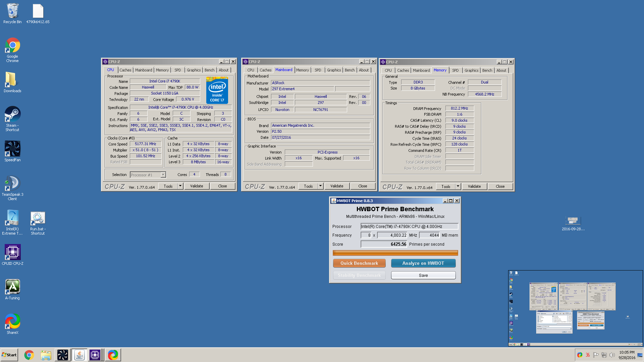Click the Intel Core i7 logo badge
This screenshot has width=644, height=362.
(217, 90)
